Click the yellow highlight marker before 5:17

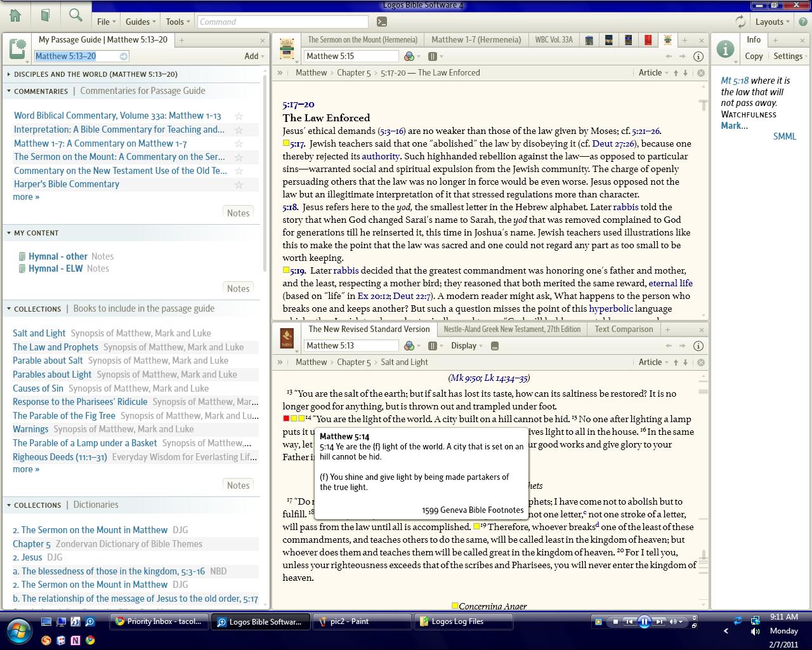point(286,143)
